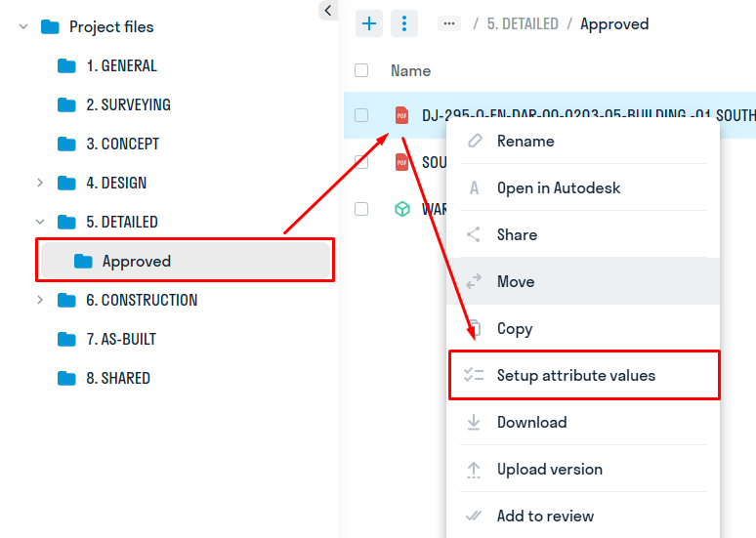Collapse the sidebar with the left chevron
Image resolution: width=756 pixels, height=538 pixels.
click(328, 10)
